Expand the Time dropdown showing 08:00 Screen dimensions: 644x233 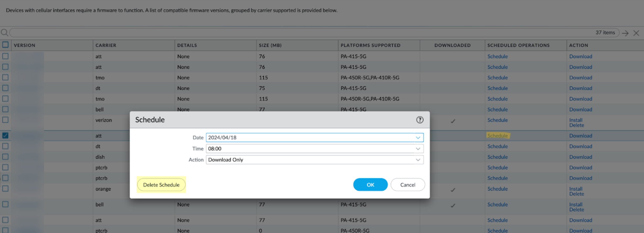click(418, 149)
